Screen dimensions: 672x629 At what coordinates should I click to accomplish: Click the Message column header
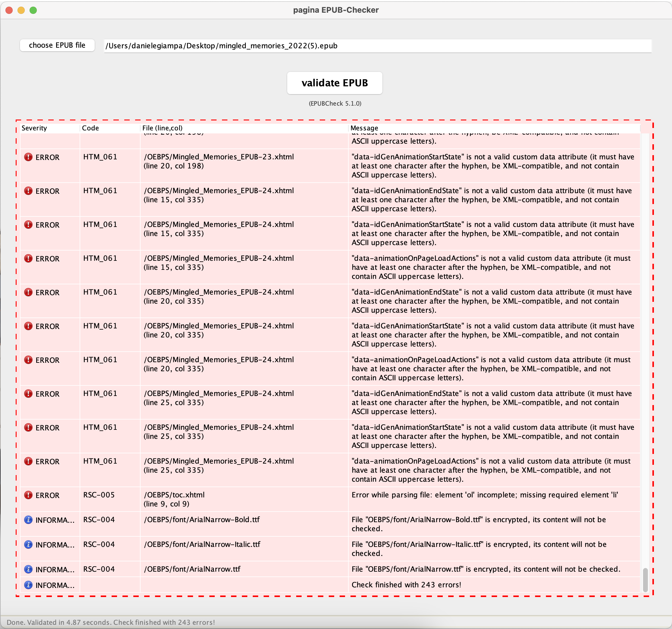[364, 128]
